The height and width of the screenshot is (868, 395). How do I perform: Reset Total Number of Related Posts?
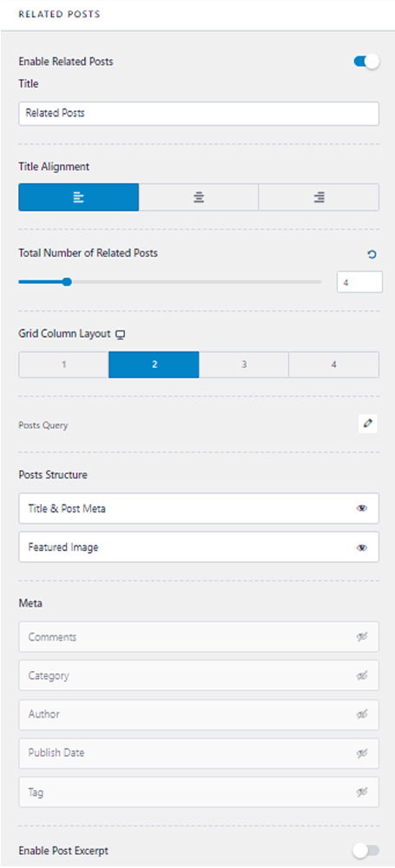[x=372, y=254]
